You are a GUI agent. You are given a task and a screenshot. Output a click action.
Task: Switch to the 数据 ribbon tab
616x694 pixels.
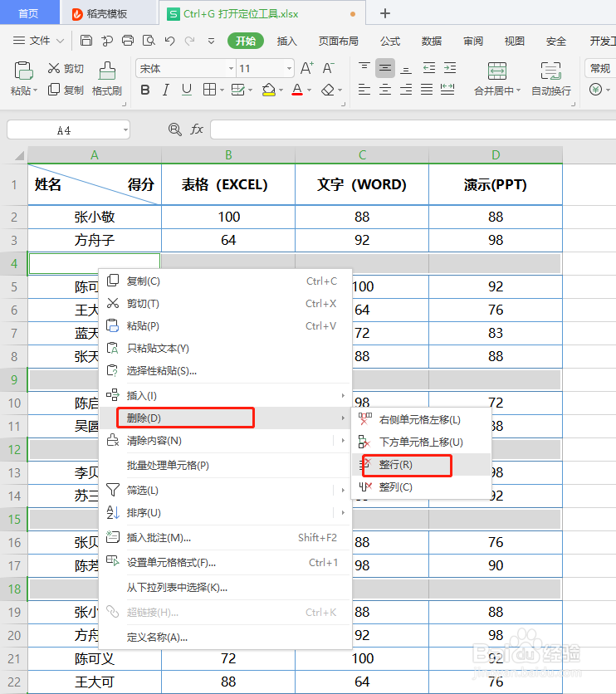click(432, 42)
